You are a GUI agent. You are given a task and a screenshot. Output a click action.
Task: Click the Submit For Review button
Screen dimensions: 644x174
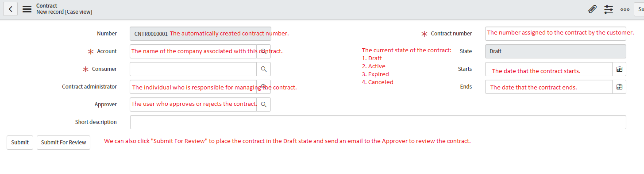coord(63,143)
